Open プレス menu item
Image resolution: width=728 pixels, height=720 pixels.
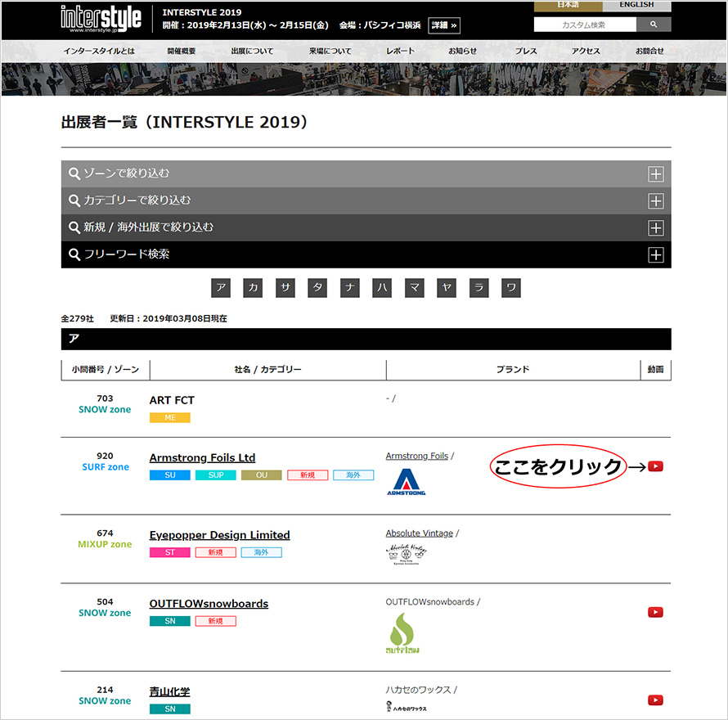coord(526,51)
